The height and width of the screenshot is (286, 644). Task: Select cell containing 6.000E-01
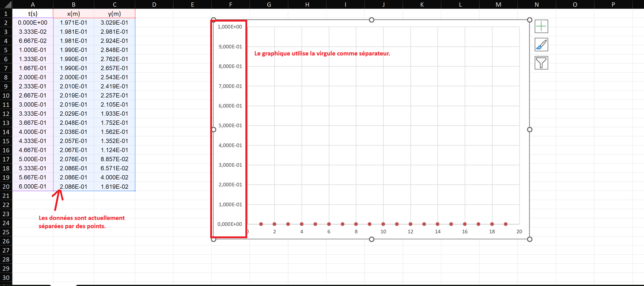coord(33,186)
